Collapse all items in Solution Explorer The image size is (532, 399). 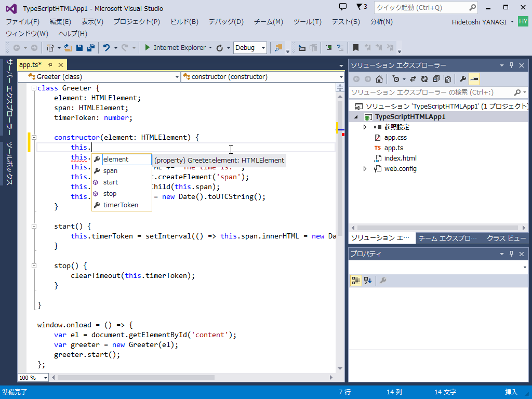436,79
